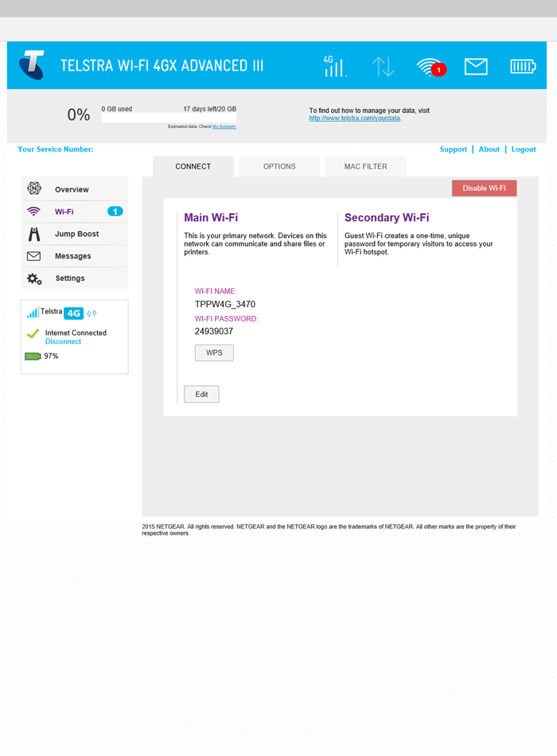Open Overview from the sidebar

point(72,189)
